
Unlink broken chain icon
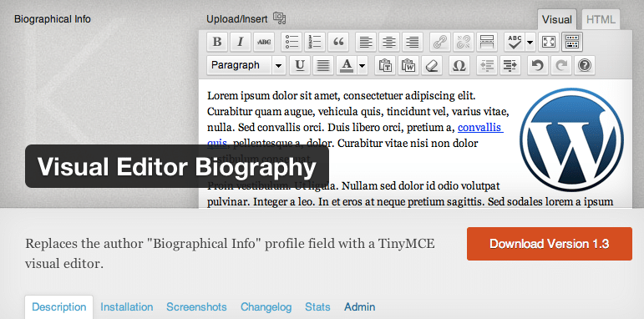click(464, 42)
